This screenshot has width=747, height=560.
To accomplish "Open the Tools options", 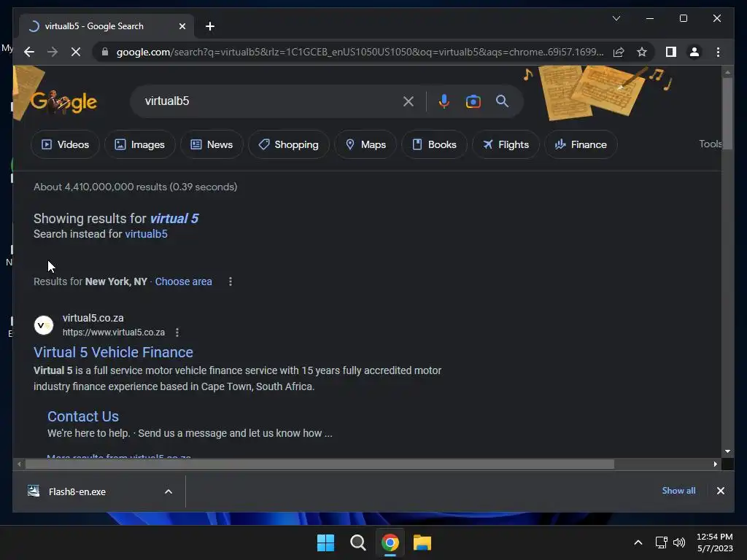I will (x=710, y=144).
